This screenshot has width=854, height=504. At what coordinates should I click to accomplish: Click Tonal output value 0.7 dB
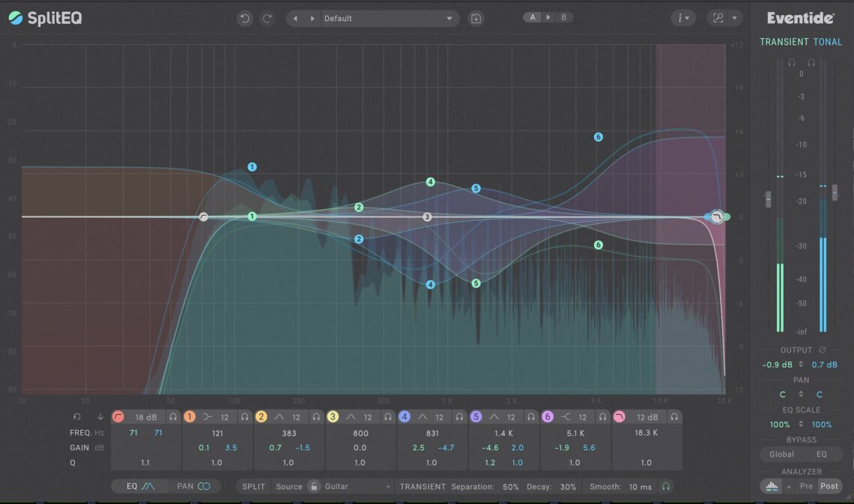(825, 365)
